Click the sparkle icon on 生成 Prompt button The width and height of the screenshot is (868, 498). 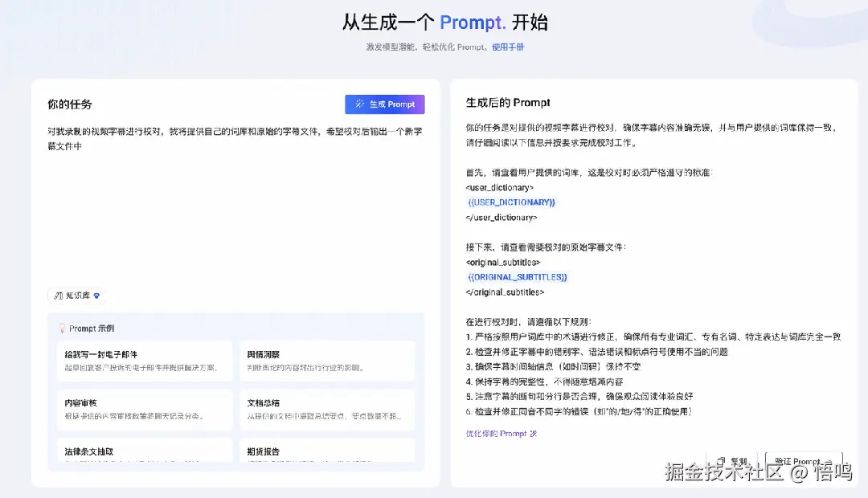pyautogui.click(x=359, y=104)
